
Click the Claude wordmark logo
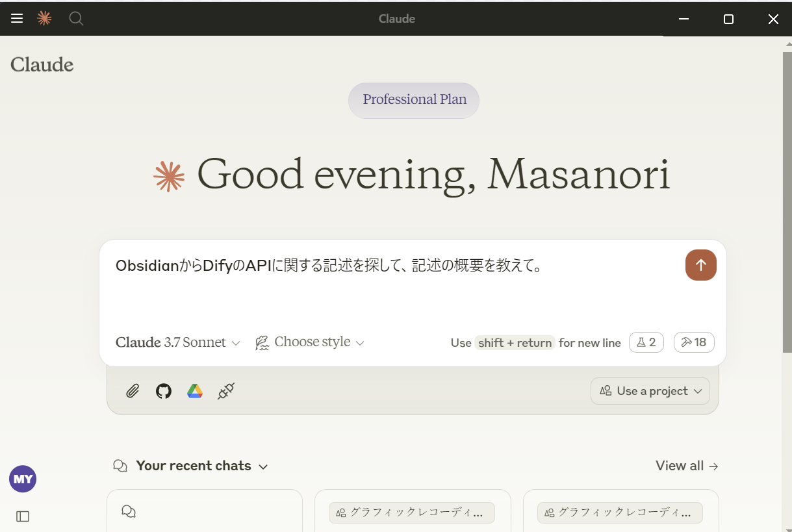point(42,64)
